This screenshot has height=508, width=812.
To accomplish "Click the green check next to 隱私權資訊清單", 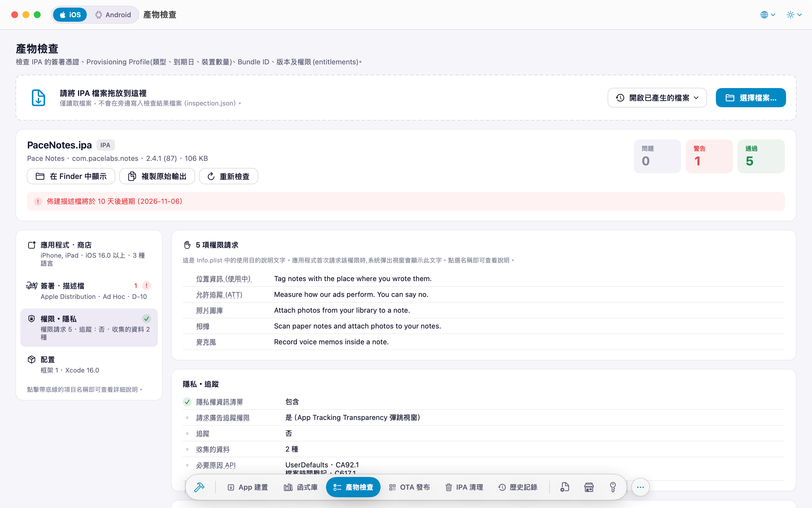I will (x=187, y=402).
